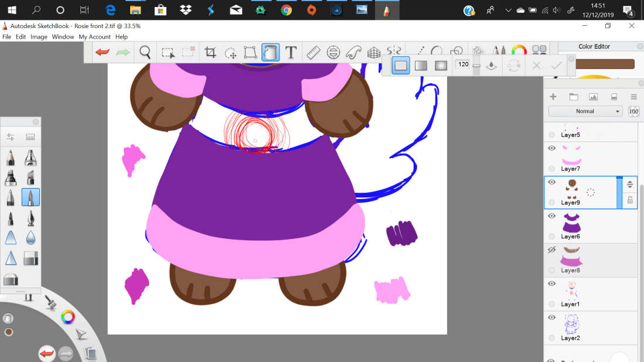Image resolution: width=644 pixels, height=362 pixels.
Task: Open the My Account menu
Action: (94, 37)
